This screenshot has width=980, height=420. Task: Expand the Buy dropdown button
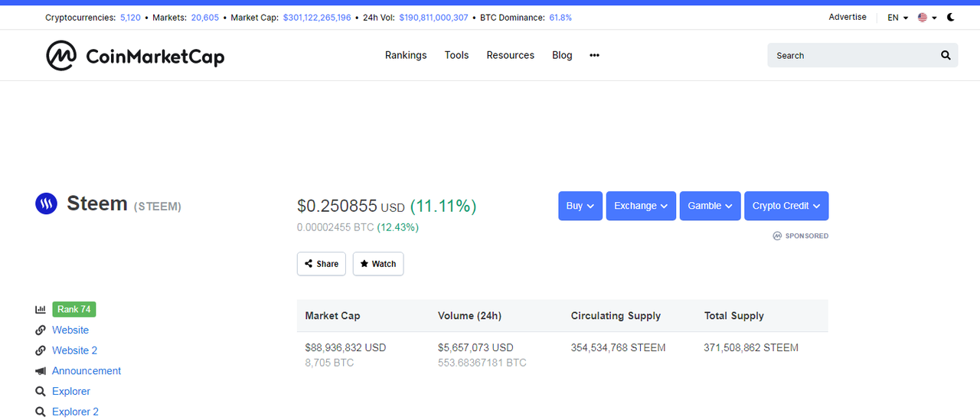(580, 206)
